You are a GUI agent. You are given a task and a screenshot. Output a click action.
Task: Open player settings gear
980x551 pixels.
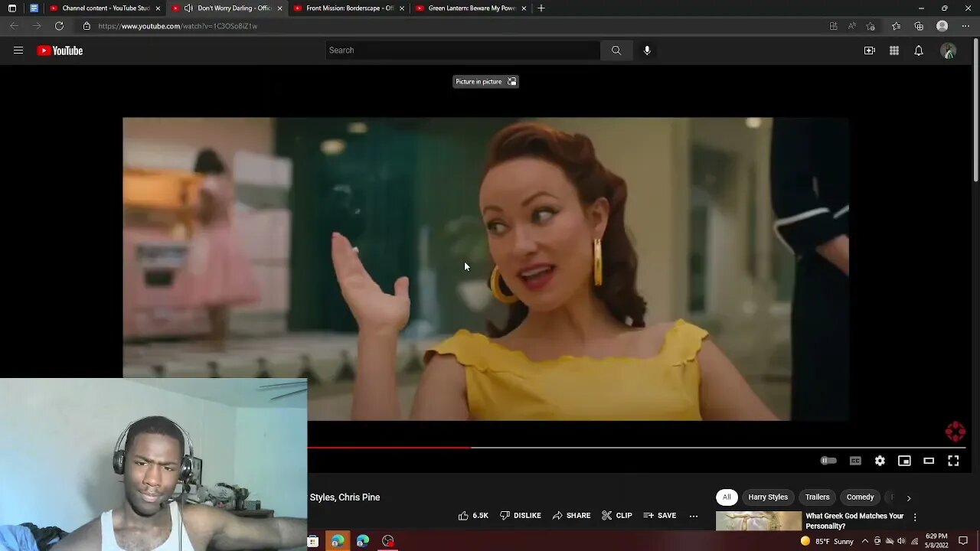click(x=880, y=461)
